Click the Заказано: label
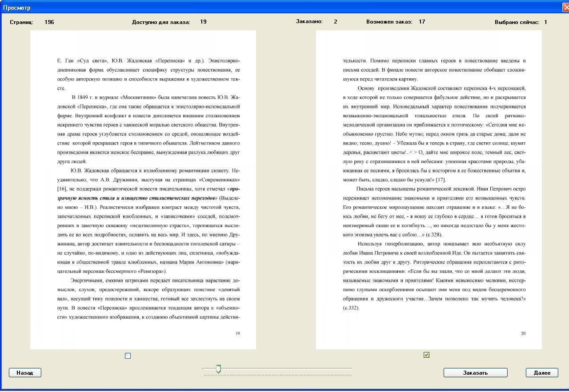Viewport: 569px width, 392px height. coord(309,21)
